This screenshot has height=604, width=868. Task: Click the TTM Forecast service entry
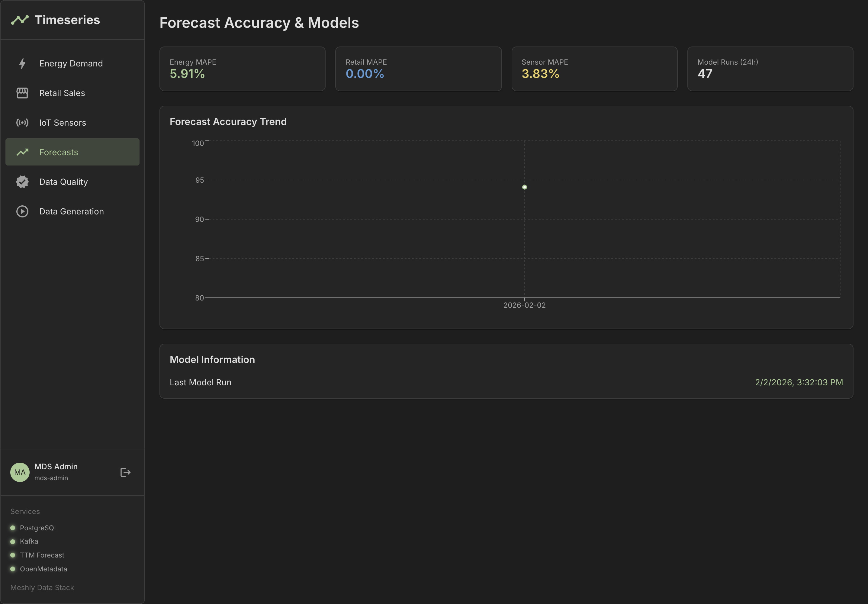pyautogui.click(x=42, y=555)
